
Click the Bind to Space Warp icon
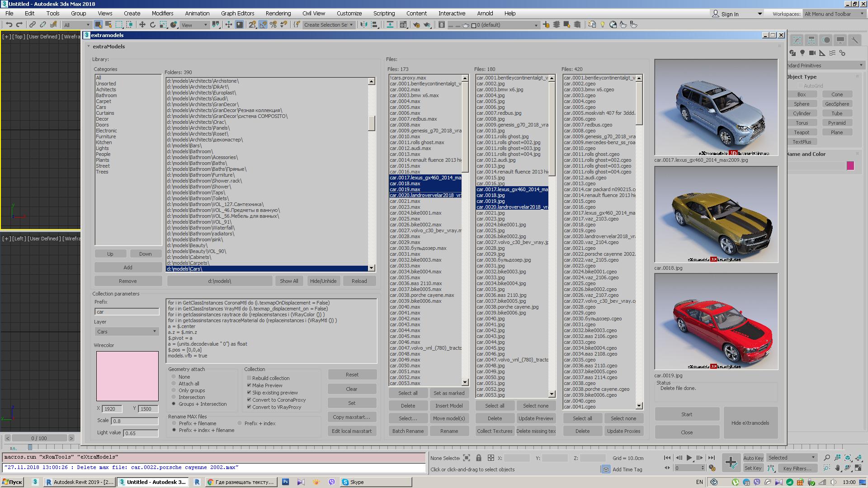point(54,25)
